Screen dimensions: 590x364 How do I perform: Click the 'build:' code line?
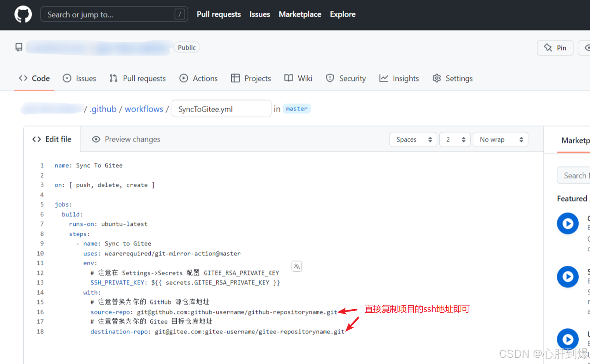click(x=72, y=214)
